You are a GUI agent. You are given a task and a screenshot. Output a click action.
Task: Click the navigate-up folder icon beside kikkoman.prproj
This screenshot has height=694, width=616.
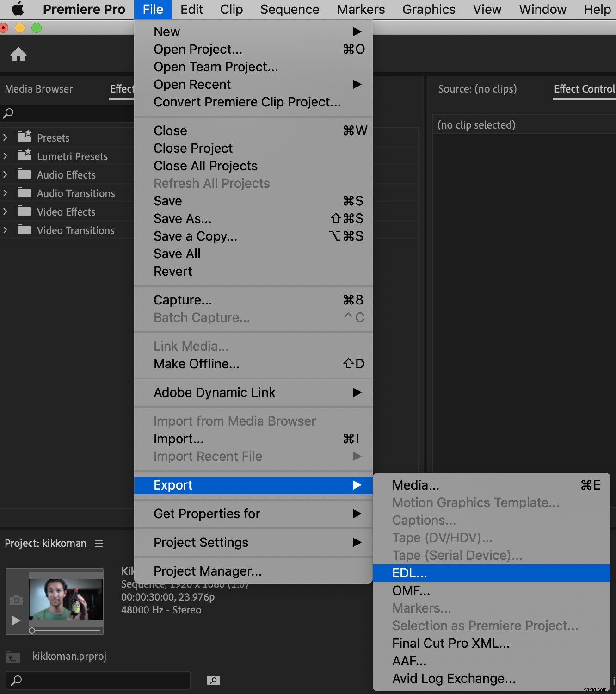click(x=12, y=657)
